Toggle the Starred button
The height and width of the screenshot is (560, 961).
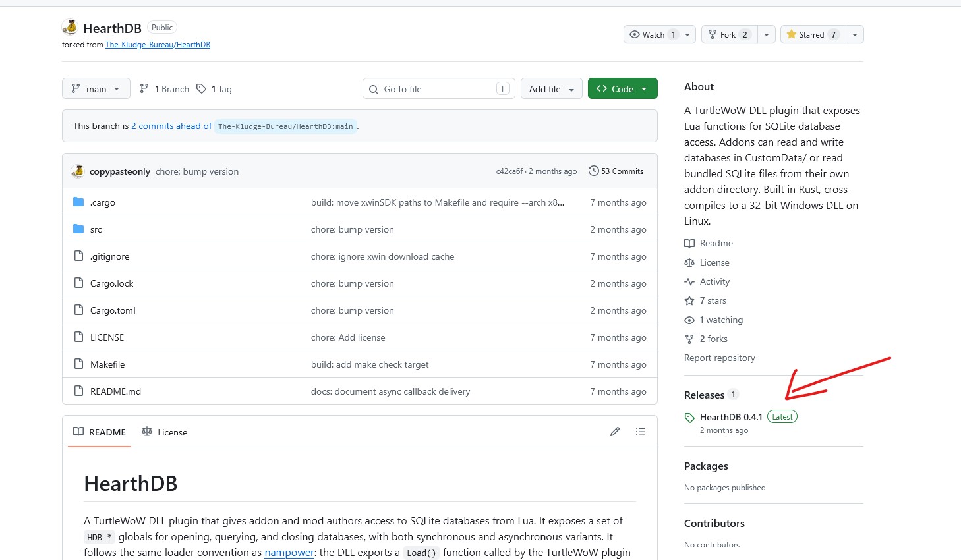pyautogui.click(x=813, y=34)
